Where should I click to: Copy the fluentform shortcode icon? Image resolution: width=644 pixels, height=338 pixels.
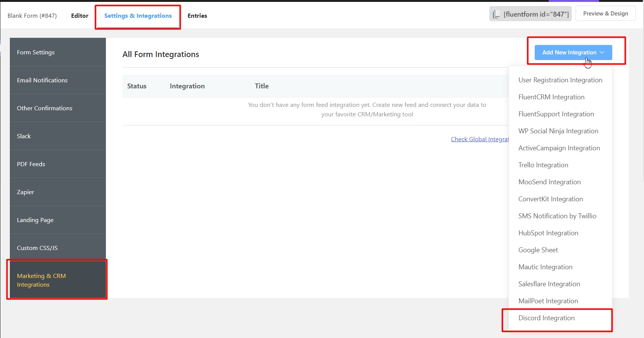pyautogui.click(x=496, y=14)
